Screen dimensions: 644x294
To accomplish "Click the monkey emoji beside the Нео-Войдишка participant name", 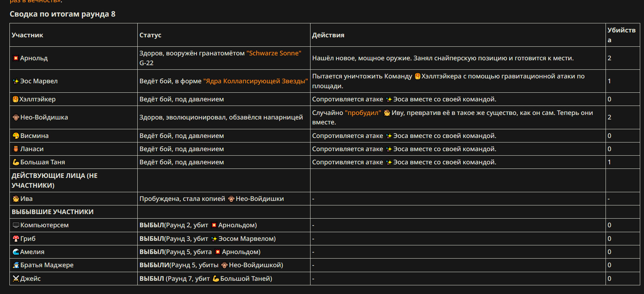I will tap(16, 117).
